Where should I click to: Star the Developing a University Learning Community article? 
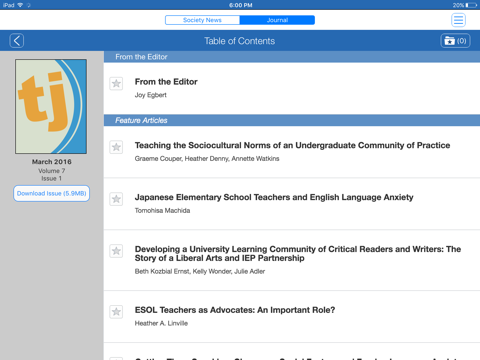point(116,251)
